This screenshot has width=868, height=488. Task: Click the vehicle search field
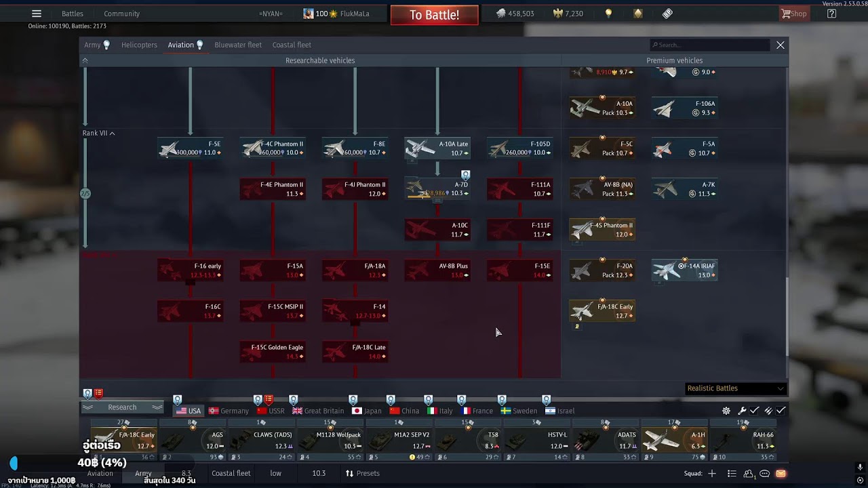(x=710, y=45)
